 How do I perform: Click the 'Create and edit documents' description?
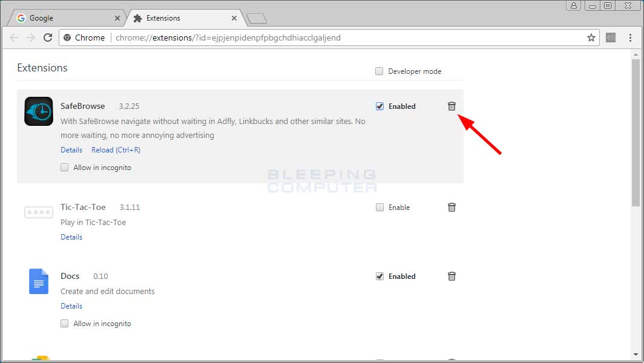pos(108,291)
